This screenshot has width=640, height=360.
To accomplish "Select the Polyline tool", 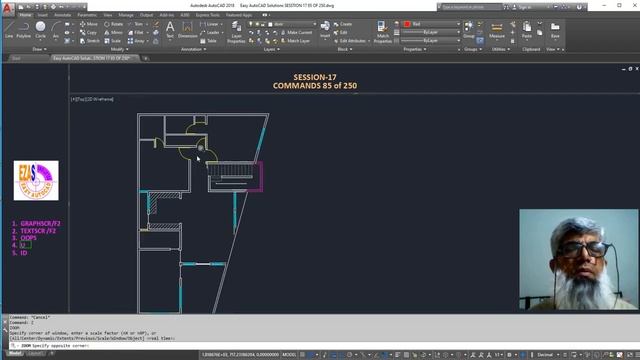I will [x=23, y=30].
